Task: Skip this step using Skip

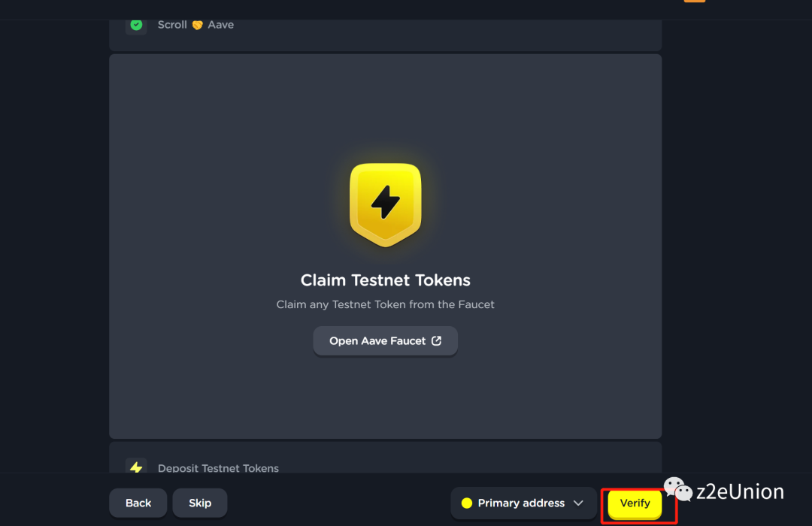Action: [x=200, y=503]
